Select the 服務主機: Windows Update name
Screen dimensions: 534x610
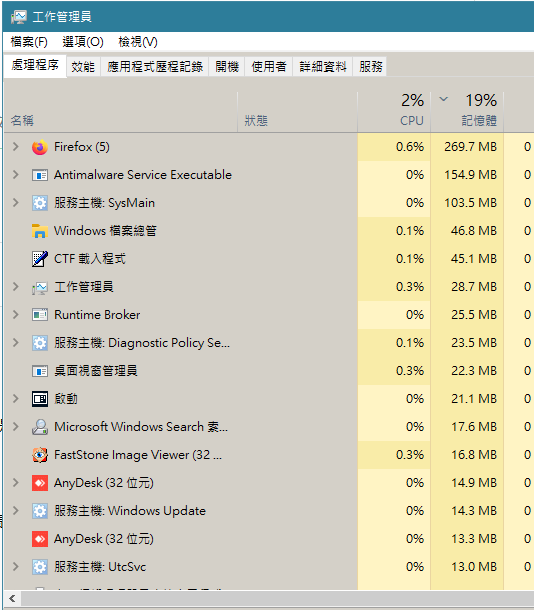130,511
